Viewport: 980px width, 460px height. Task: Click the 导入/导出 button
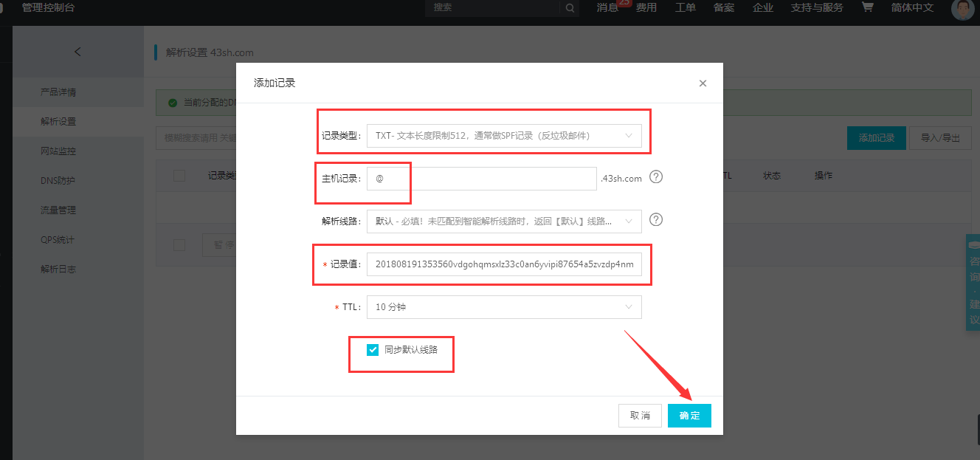tap(941, 138)
